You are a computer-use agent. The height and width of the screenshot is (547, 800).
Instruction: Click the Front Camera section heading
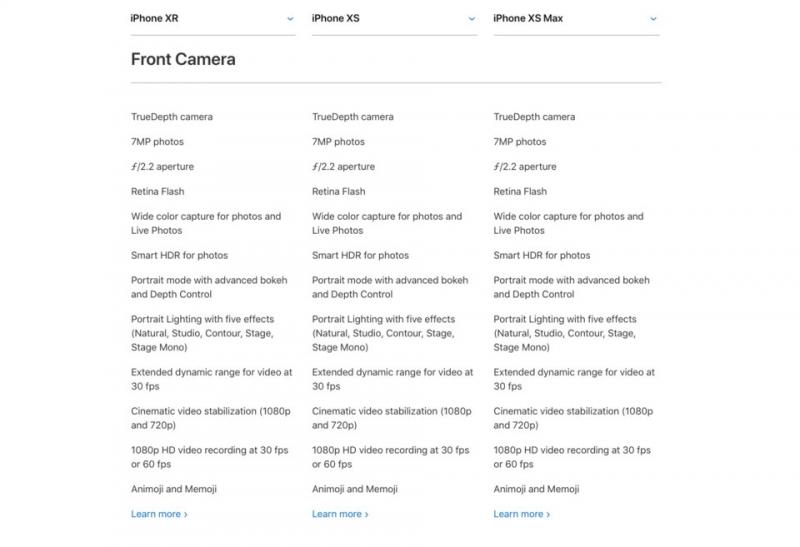coord(183,59)
